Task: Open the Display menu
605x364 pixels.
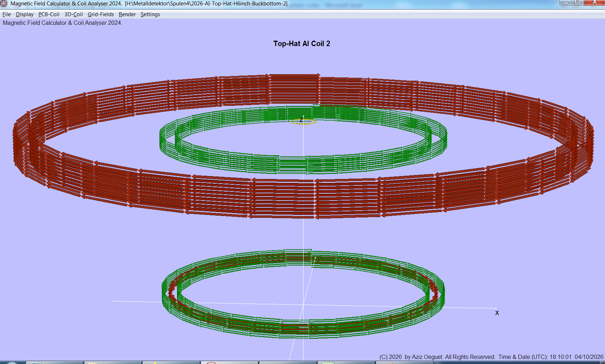Action: 24,14
